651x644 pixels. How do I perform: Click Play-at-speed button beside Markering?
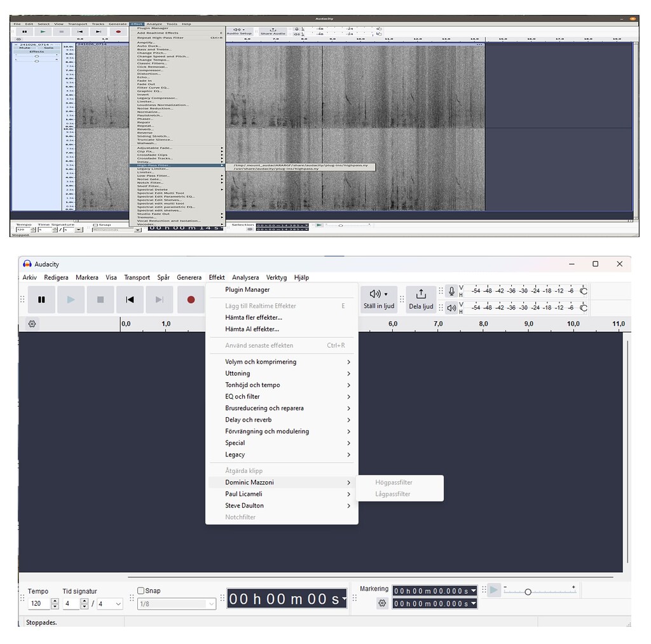click(x=493, y=590)
